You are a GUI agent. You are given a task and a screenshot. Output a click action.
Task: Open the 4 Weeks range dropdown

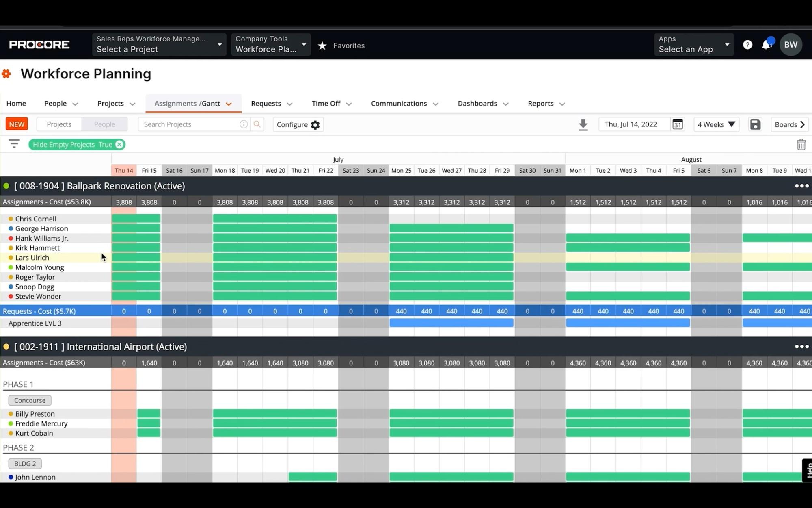click(x=716, y=124)
